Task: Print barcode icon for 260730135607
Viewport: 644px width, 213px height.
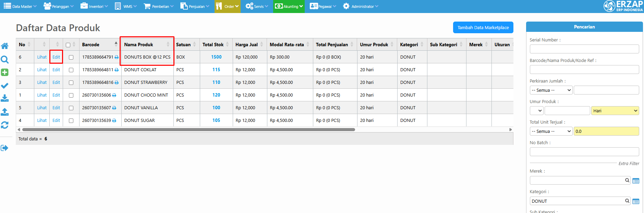Action: (114, 108)
